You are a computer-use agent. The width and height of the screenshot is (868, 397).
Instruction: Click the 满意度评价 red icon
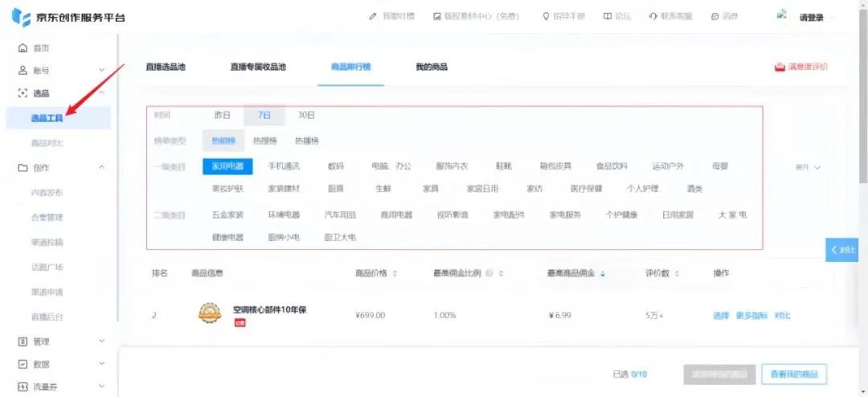click(x=779, y=67)
